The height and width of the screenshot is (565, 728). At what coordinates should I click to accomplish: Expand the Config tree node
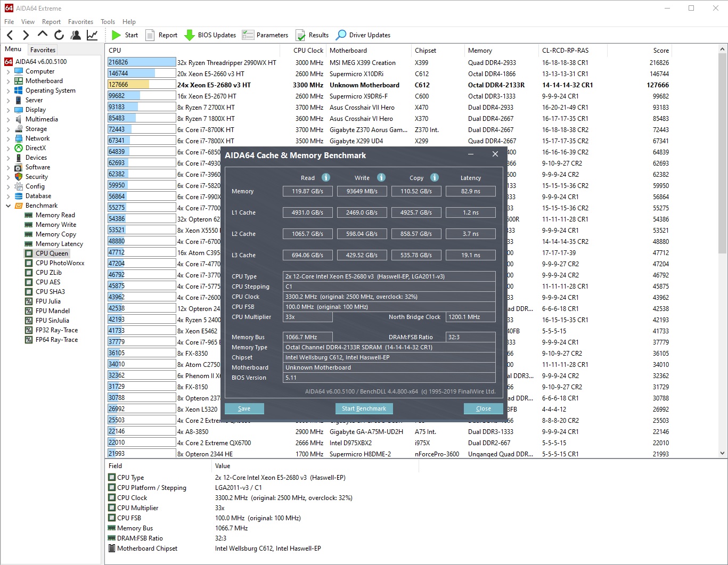tap(9, 186)
